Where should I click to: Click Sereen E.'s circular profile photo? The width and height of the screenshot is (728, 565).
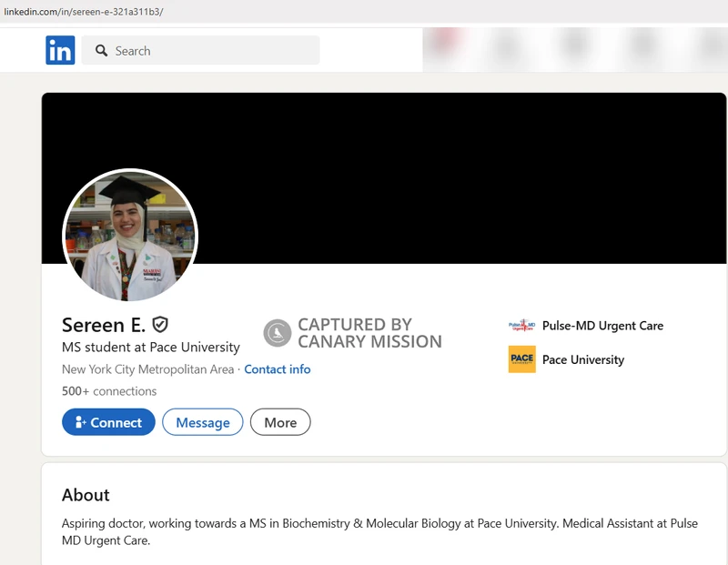click(130, 236)
